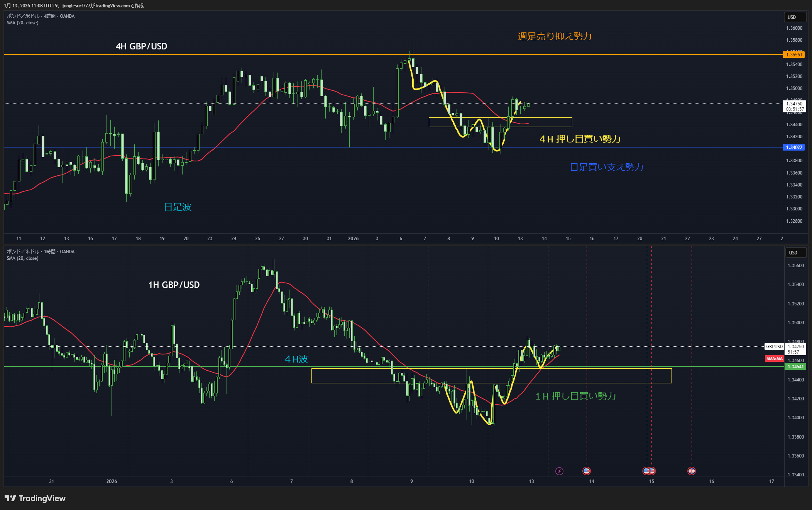Expand the 4H chart symbol legend

coord(41,16)
